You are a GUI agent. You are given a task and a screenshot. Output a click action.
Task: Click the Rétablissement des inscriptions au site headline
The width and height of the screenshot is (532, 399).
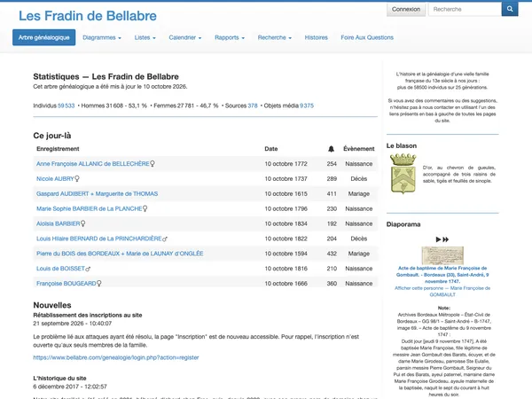click(x=88, y=315)
